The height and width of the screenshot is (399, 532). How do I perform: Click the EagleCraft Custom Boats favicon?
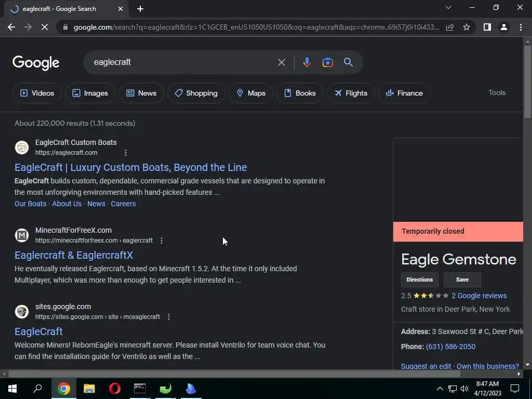pyautogui.click(x=22, y=148)
